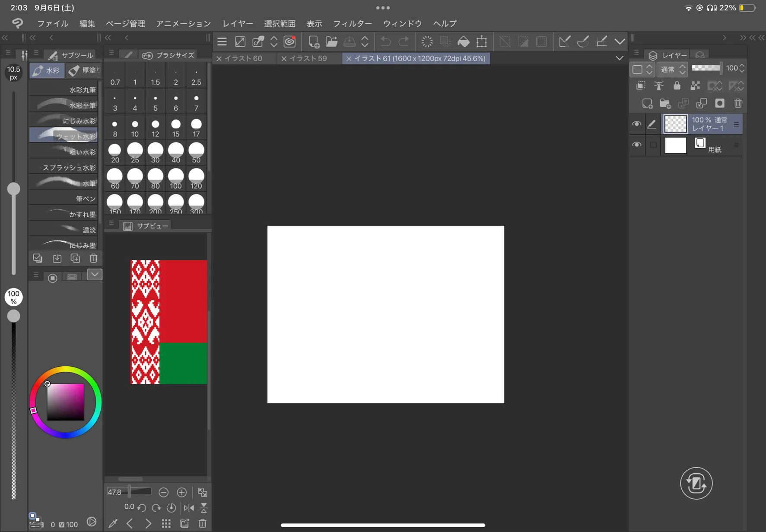Click the snap to special ruler icon
The height and width of the screenshot is (532, 766).
583,41
